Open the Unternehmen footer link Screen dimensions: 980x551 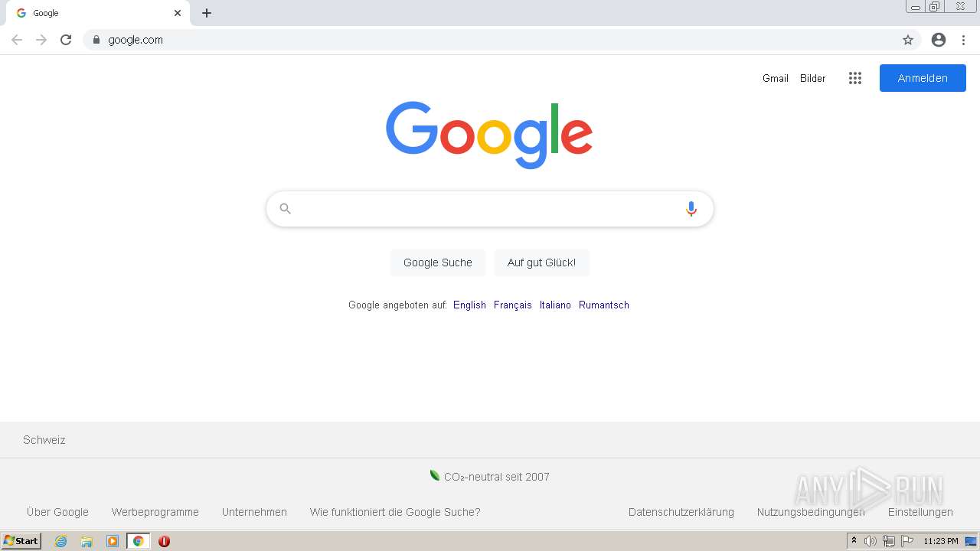pos(254,512)
